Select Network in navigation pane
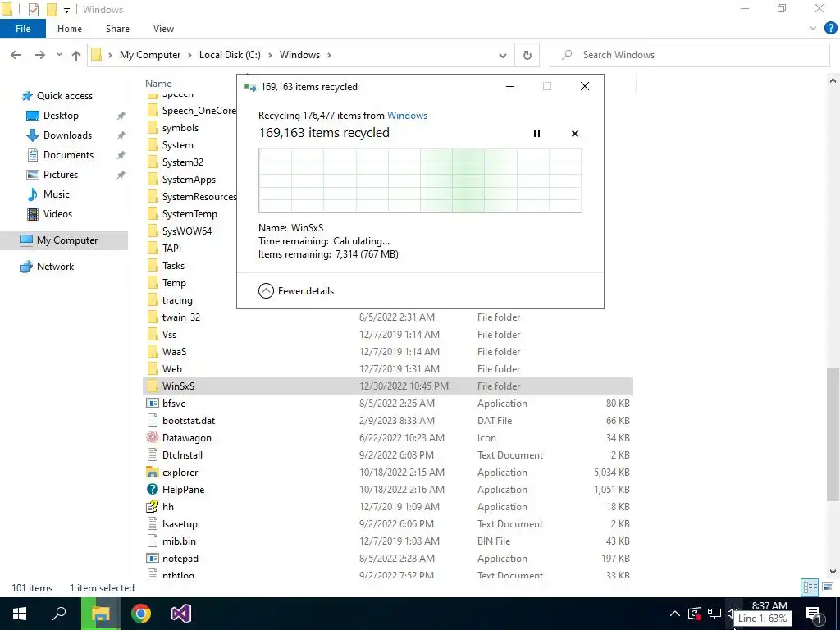The image size is (840, 630). (55, 267)
